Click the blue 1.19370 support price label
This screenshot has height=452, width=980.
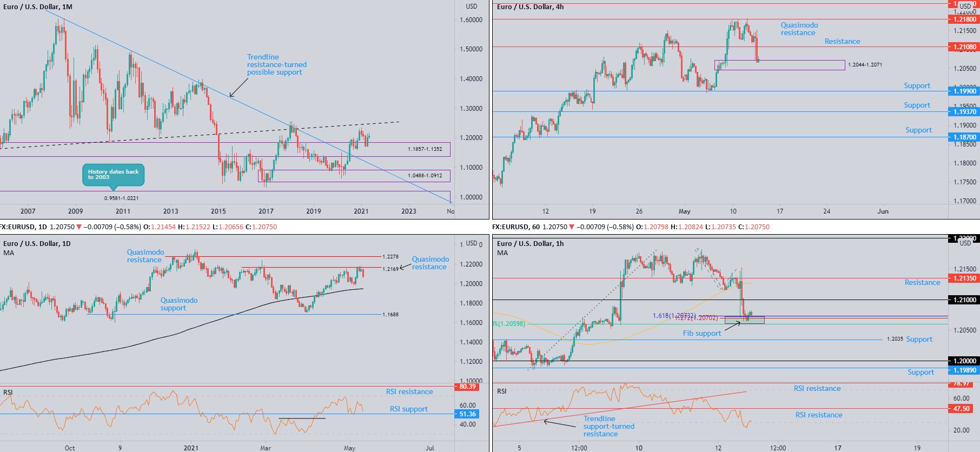coord(964,112)
